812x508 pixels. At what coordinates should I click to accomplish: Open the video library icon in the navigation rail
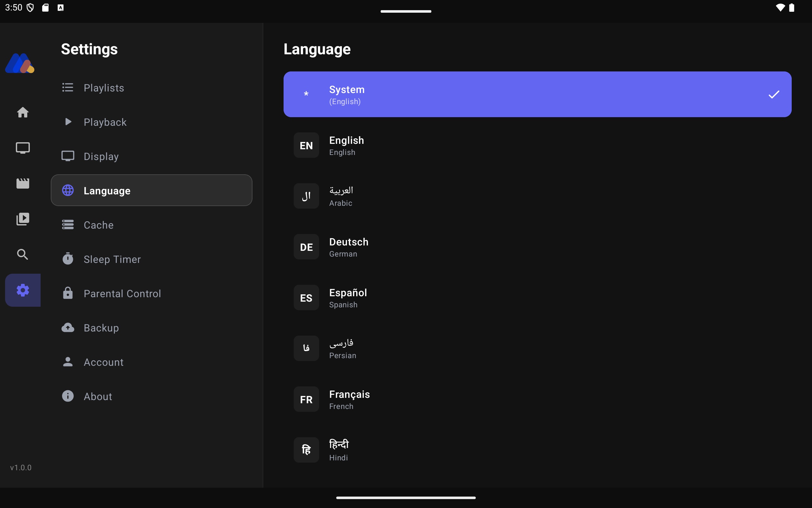[x=23, y=219]
